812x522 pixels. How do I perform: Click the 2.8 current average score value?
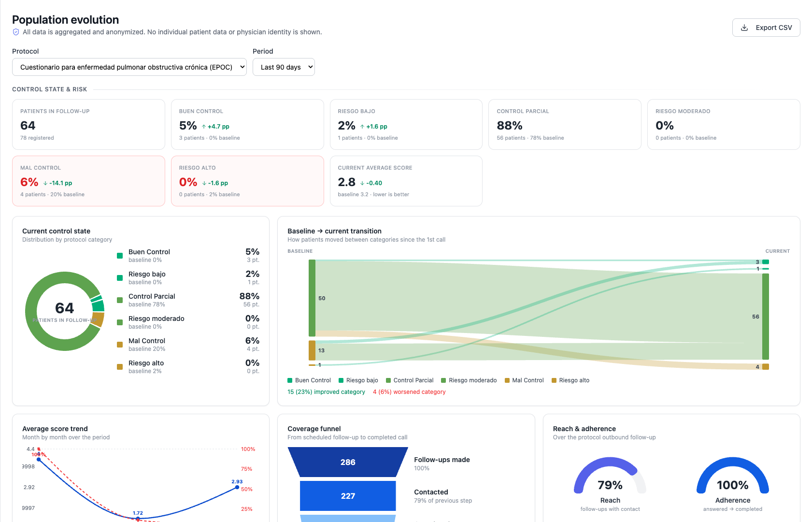pos(347,182)
